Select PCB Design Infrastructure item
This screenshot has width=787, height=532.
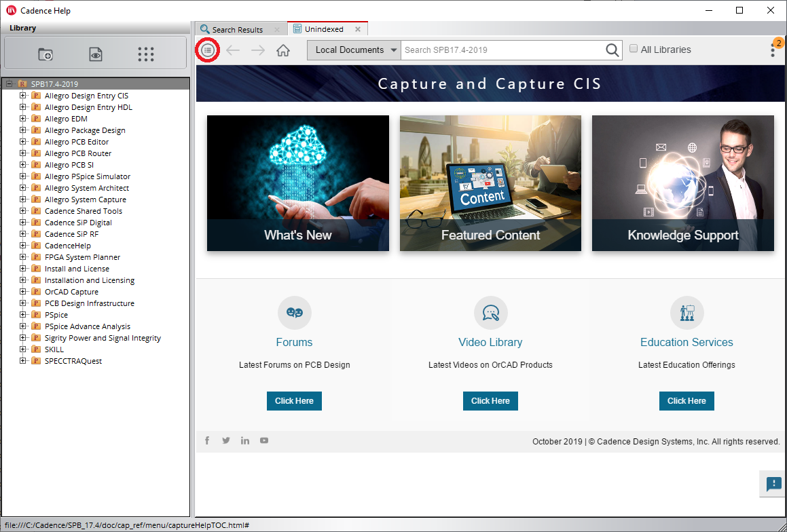coord(90,303)
